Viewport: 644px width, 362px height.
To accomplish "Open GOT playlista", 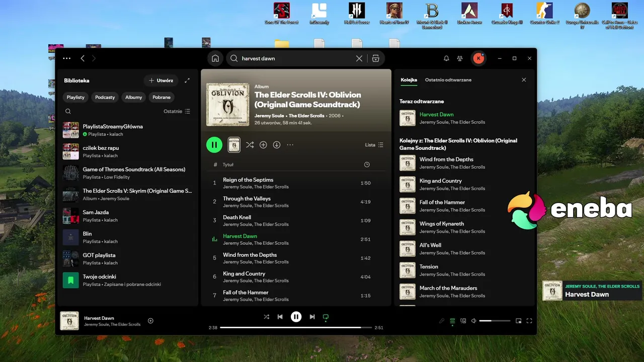I will point(127,259).
